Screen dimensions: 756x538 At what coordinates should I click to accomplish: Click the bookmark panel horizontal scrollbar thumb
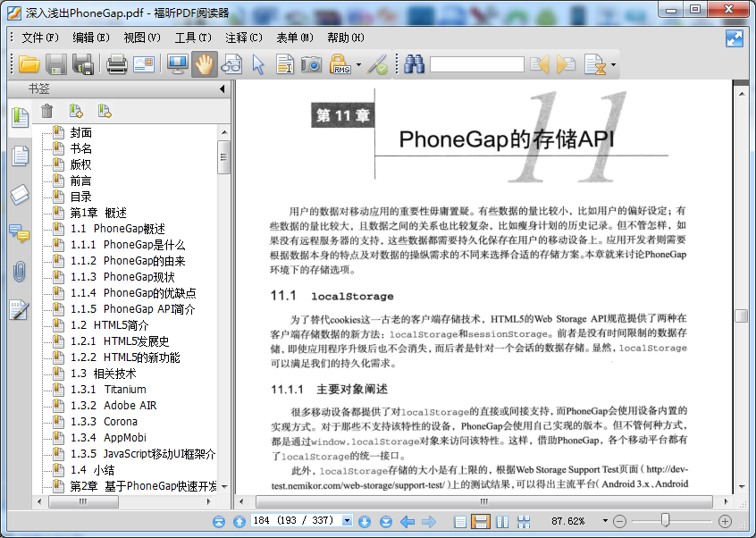tap(83, 502)
